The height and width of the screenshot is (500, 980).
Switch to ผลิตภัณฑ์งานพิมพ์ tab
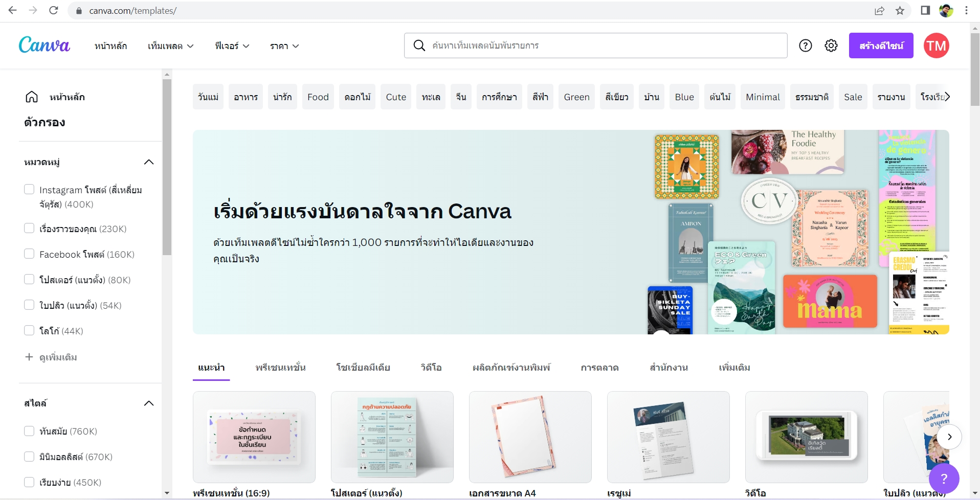(x=511, y=368)
